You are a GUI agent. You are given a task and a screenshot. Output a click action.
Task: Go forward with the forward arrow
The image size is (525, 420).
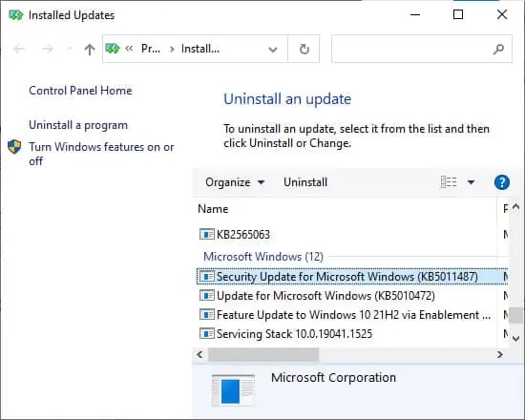[48, 50]
